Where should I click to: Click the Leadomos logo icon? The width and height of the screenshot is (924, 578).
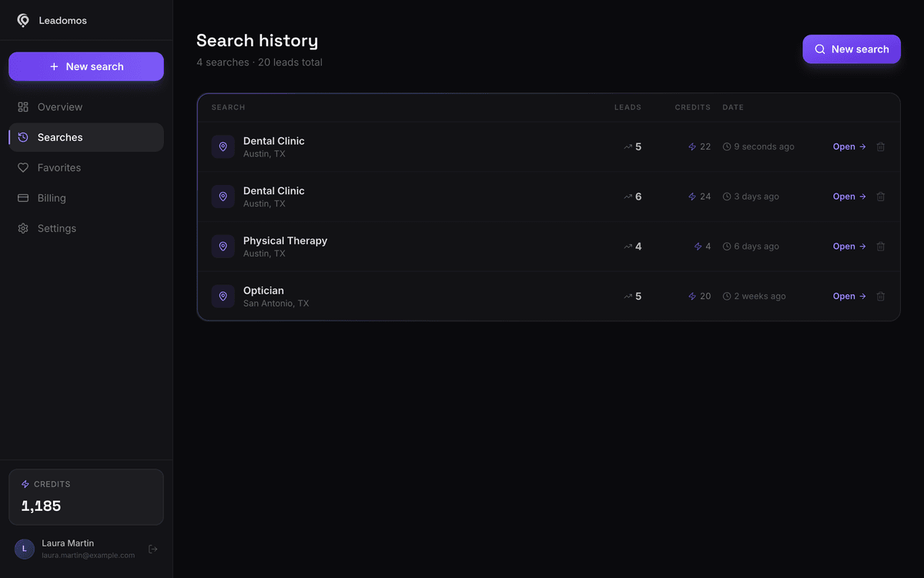23,21
